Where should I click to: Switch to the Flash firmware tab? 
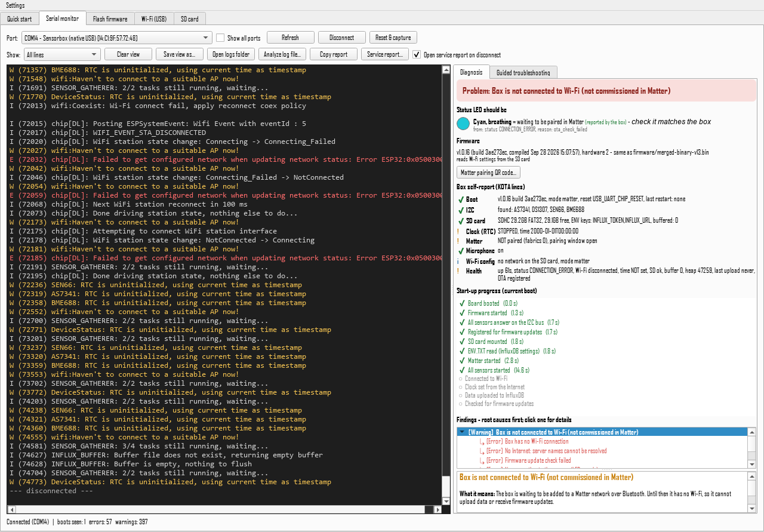(110, 19)
